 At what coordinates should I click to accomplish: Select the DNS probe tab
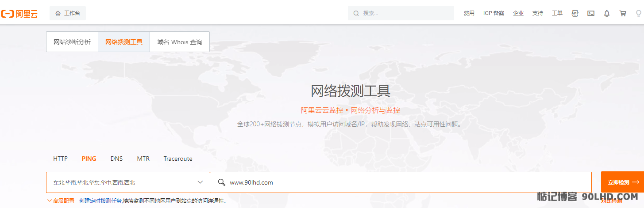(x=116, y=159)
